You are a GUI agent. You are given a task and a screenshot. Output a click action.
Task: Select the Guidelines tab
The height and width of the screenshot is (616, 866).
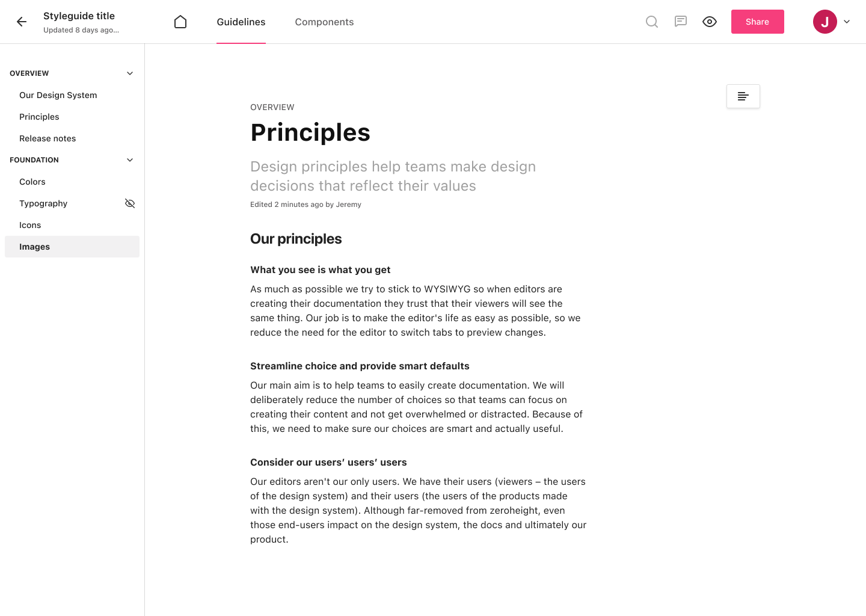click(241, 22)
